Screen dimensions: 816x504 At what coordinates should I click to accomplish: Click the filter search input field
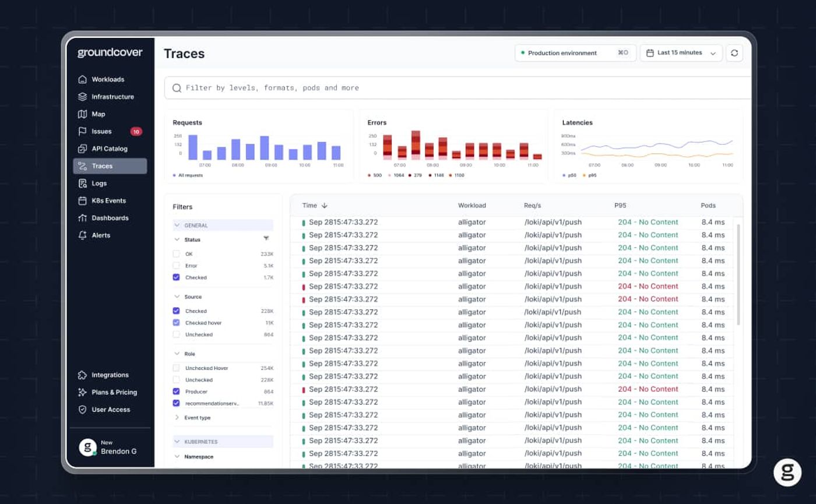pos(458,88)
